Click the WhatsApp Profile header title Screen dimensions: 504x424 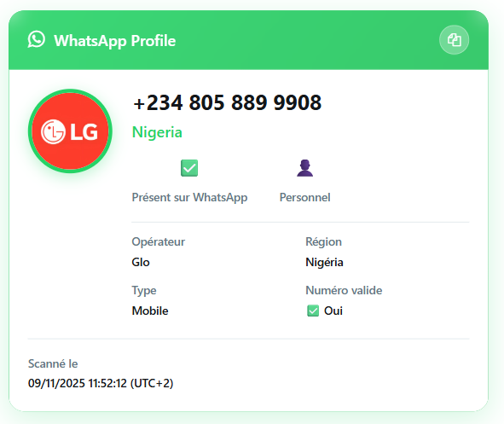(115, 41)
